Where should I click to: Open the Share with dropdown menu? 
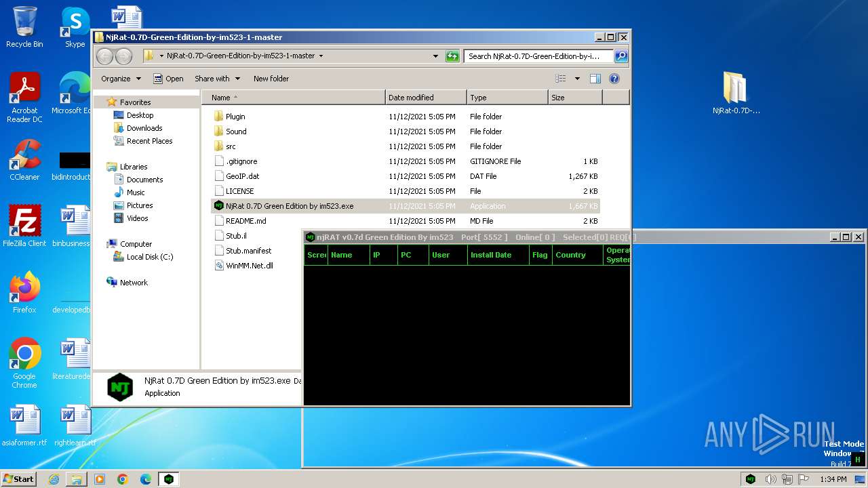click(217, 79)
